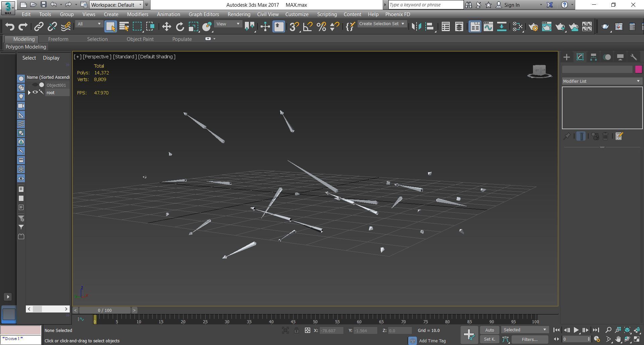Open the Utilities command panel tab
Screen dimensions: 644x345
(x=634, y=57)
